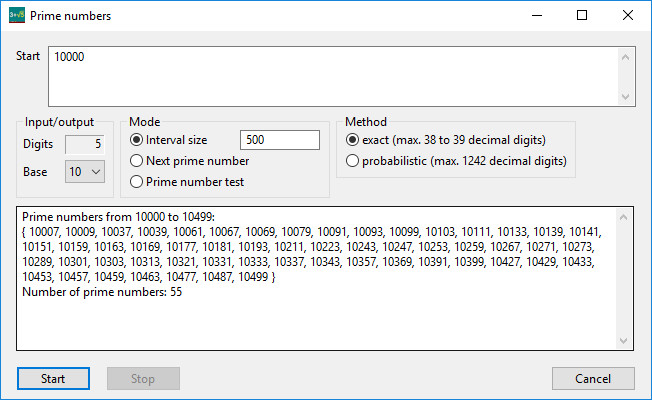Select the Prime number test mode
The width and height of the screenshot is (652, 400).
136,182
